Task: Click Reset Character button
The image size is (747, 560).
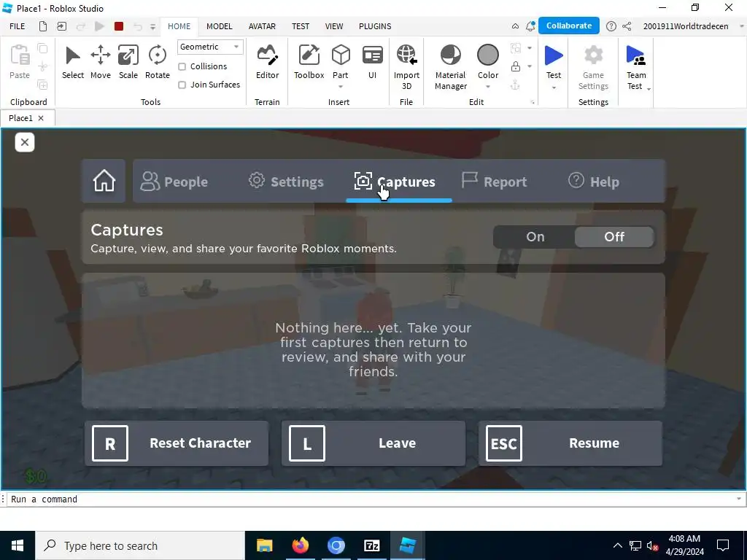Action: [x=177, y=443]
